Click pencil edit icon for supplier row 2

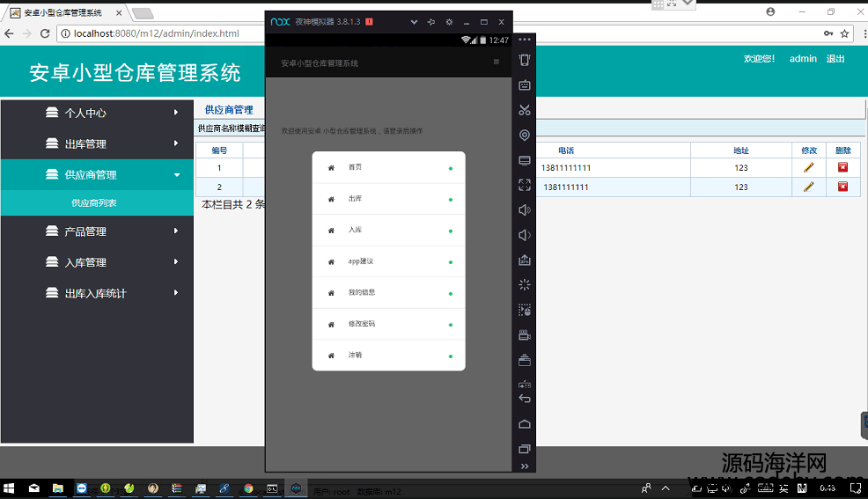click(x=809, y=187)
